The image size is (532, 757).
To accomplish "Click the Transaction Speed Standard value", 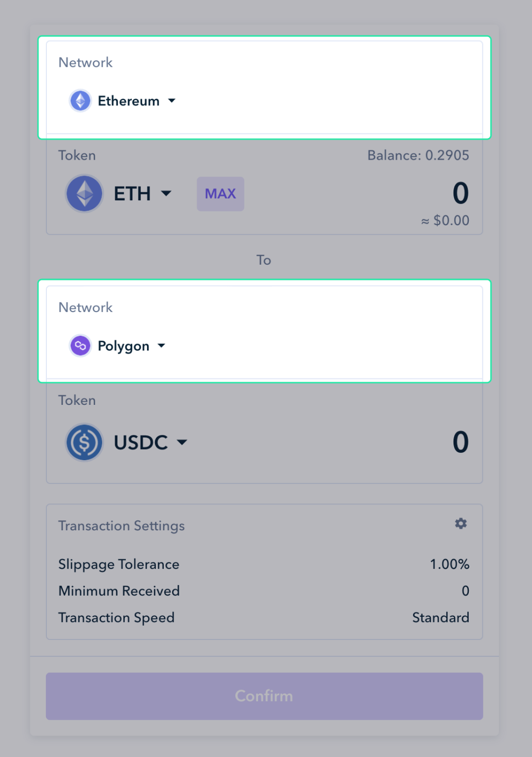I will 440,617.
